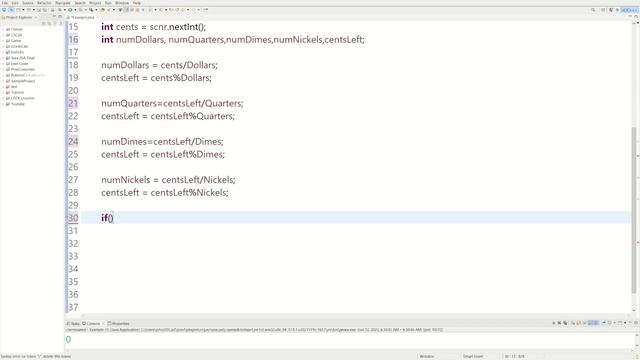
Task: Click line number 30 in the gutter
Action: point(73,218)
